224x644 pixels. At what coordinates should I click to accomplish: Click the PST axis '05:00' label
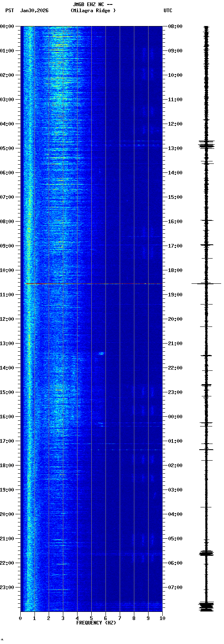point(7,148)
